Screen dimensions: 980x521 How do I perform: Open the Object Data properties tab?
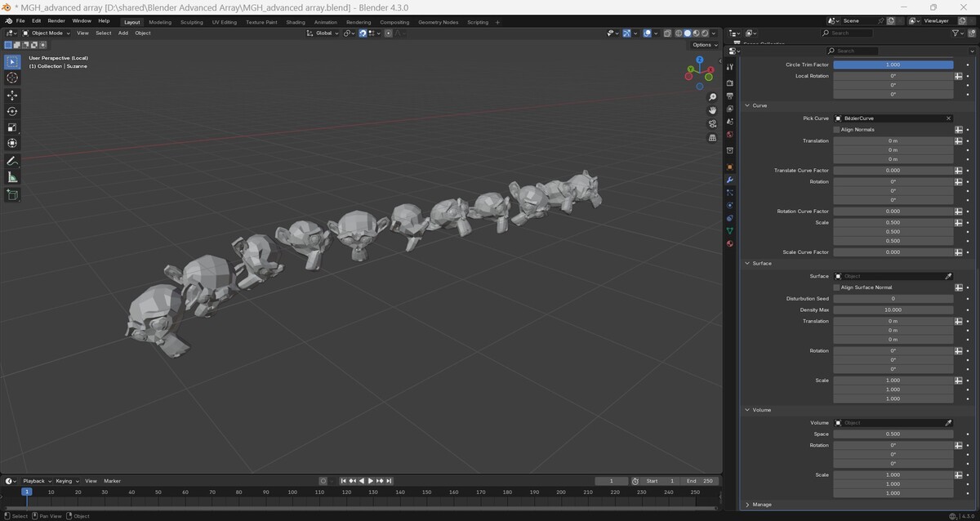point(730,231)
